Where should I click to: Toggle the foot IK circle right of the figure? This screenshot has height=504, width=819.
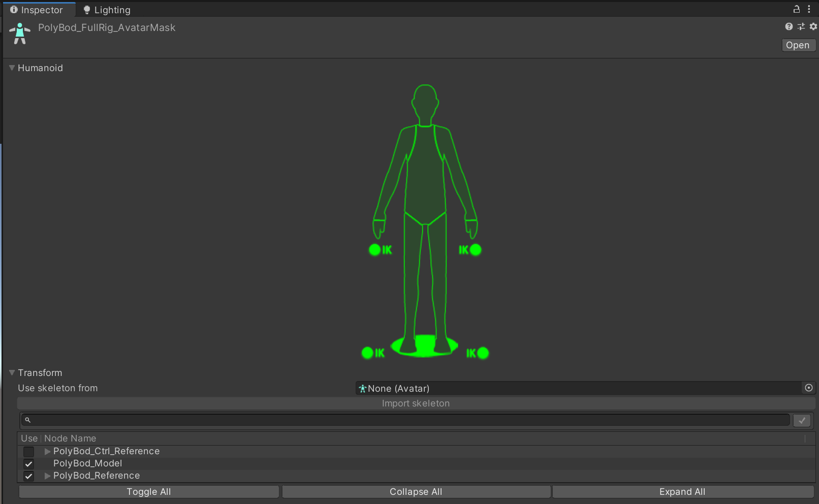tap(483, 353)
